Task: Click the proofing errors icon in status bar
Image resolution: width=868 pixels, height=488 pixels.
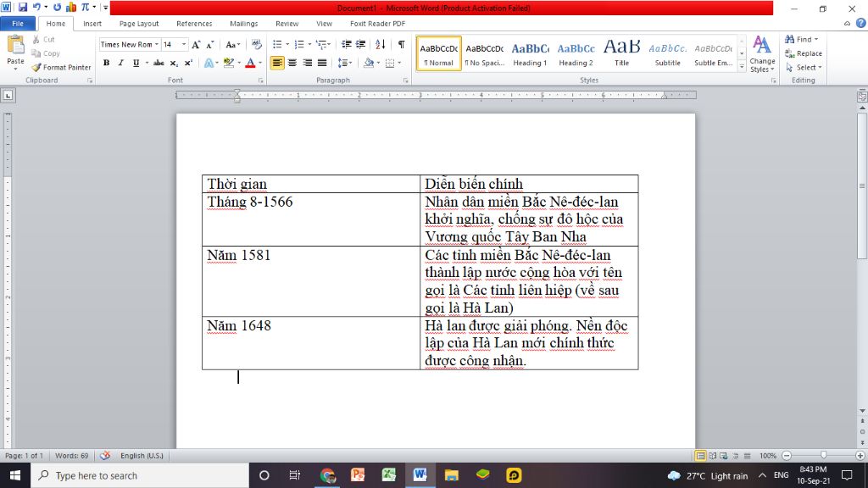Action: 105,455
